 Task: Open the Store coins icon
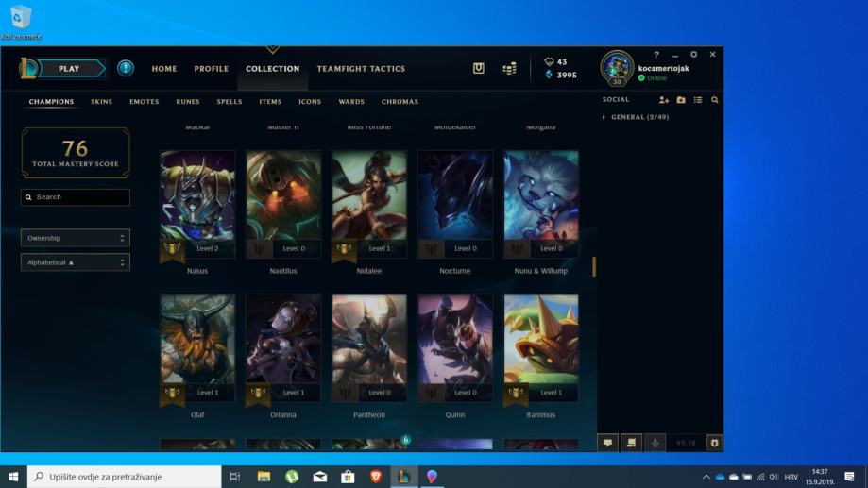click(x=509, y=68)
